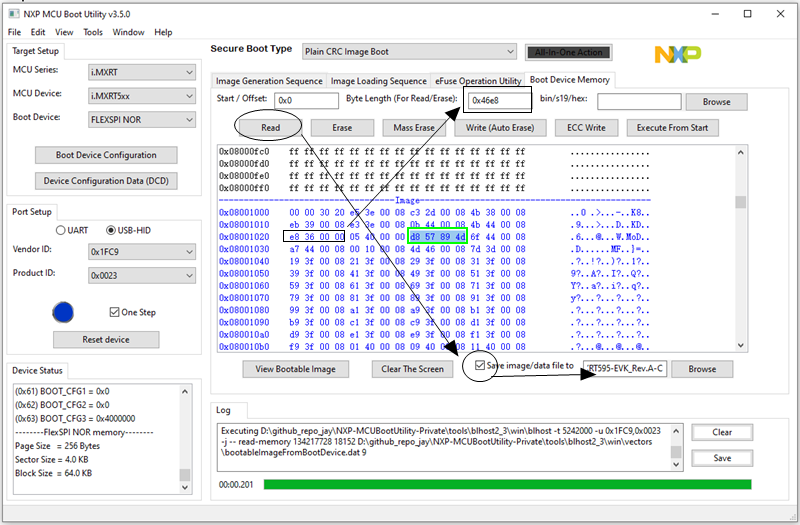Browse for the save image/data file
This screenshot has width=800, height=525.
[x=702, y=369]
